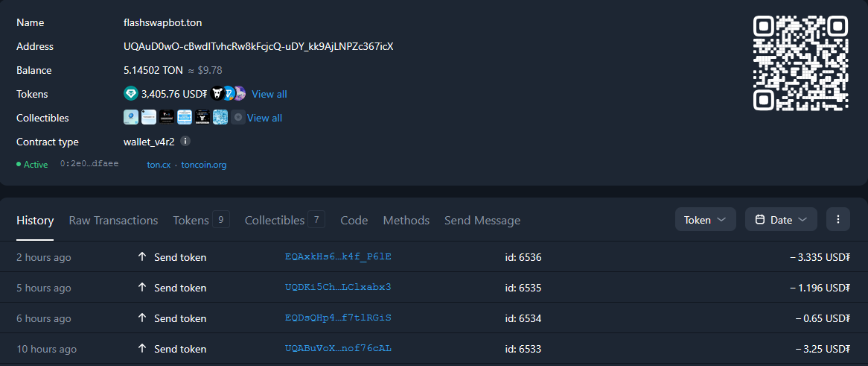Click the amount − 1.196 USD₮
The image size is (868, 366).
click(820, 288)
